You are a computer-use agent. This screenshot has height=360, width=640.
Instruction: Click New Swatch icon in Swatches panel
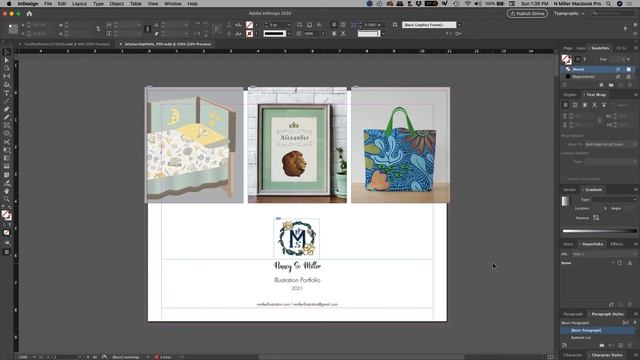[x=620, y=85]
